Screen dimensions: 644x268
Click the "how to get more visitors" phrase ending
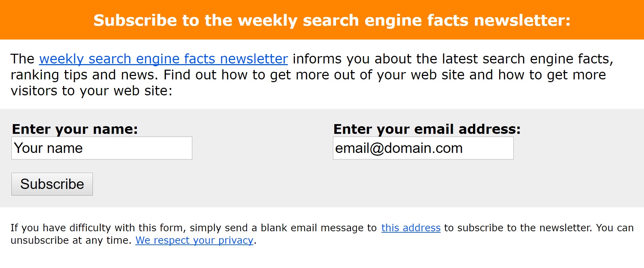[552, 75]
